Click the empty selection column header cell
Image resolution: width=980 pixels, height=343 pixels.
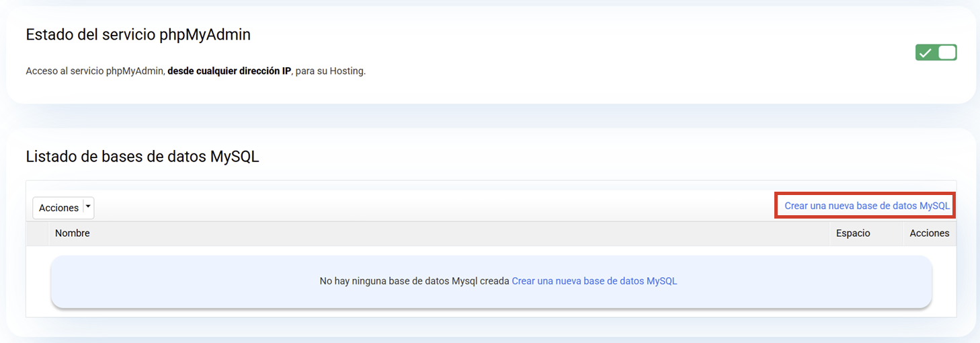37,233
